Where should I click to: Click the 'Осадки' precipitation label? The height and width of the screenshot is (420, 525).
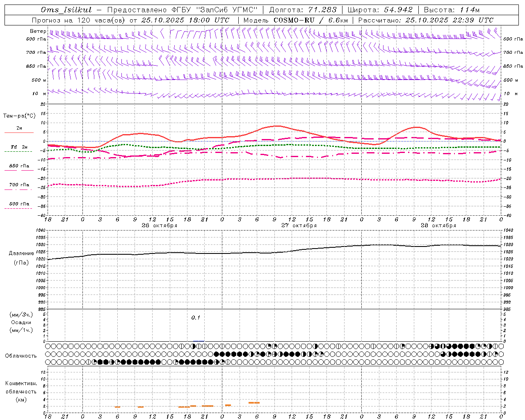21,322
